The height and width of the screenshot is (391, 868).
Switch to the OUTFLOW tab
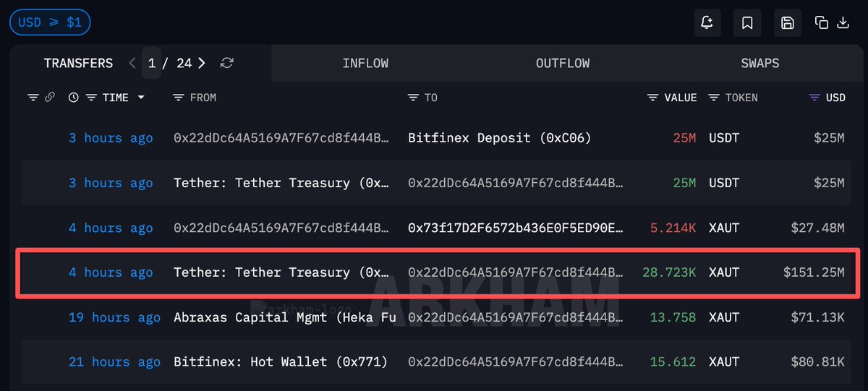(x=563, y=64)
